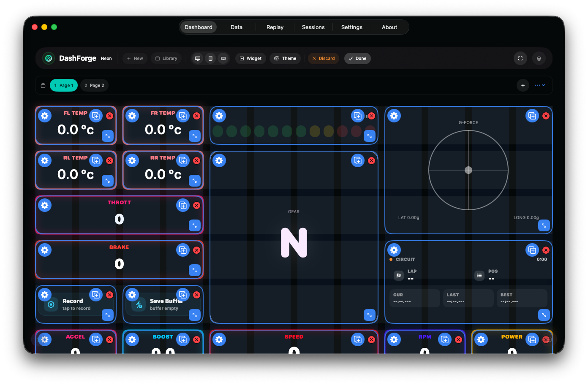
Task: Open the POWER widget settings gear
Action: pos(481,339)
